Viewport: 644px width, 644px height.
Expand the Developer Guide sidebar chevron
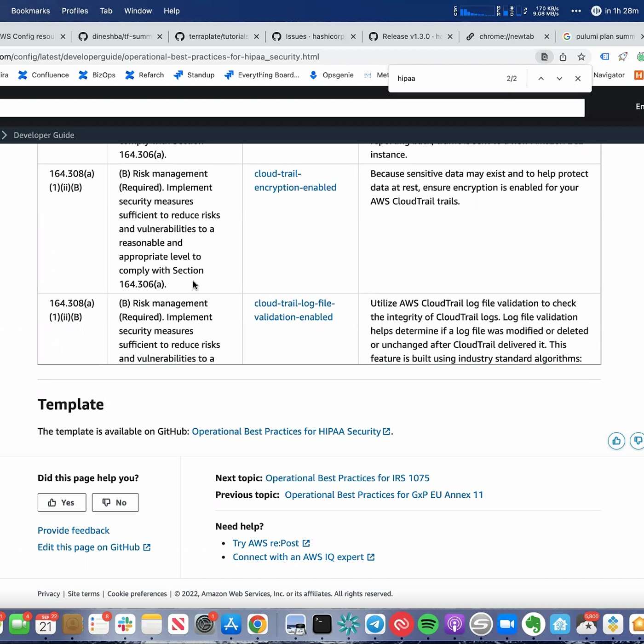pyautogui.click(x=5, y=135)
